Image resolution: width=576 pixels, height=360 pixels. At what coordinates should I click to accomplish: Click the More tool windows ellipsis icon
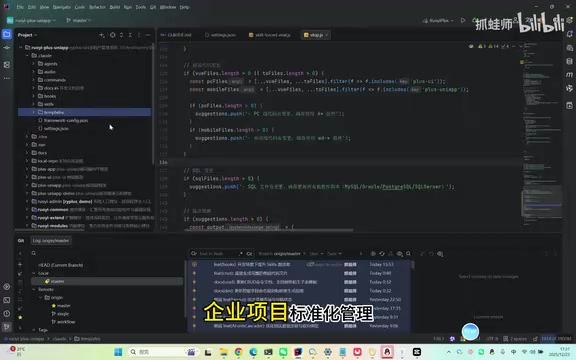(x=7, y=78)
